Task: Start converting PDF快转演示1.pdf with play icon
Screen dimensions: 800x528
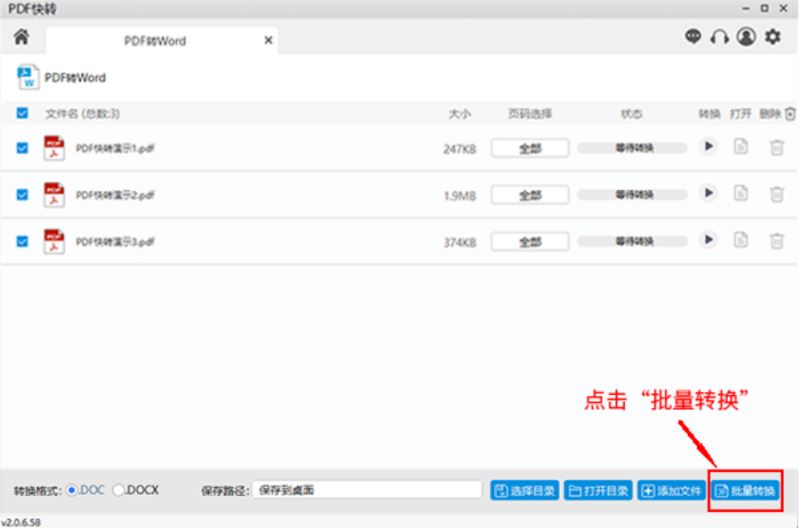Action: [x=708, y=146]
